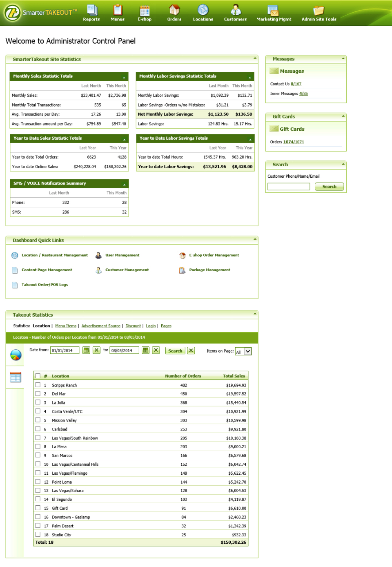The height and width of the screenshot is (567, 392).
Task: Open Gift Card Orders 1074/1074 link
Action: 294,142
